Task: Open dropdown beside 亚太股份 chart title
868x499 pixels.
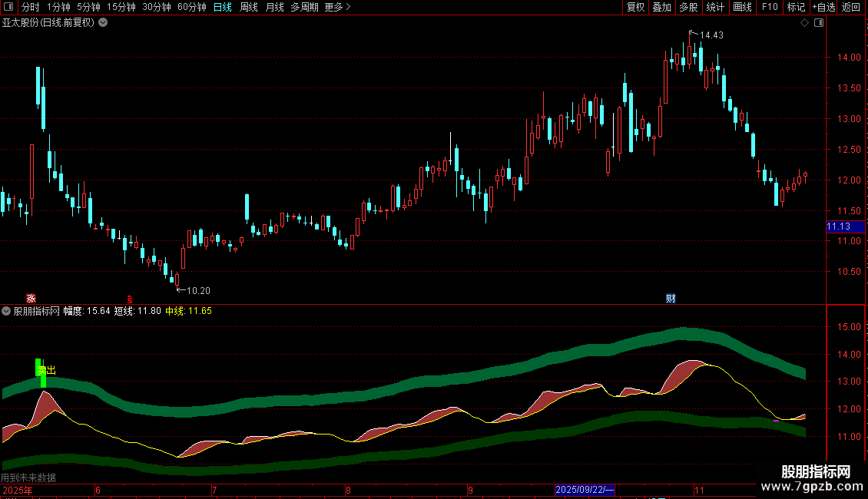Action: click(103, 23)
